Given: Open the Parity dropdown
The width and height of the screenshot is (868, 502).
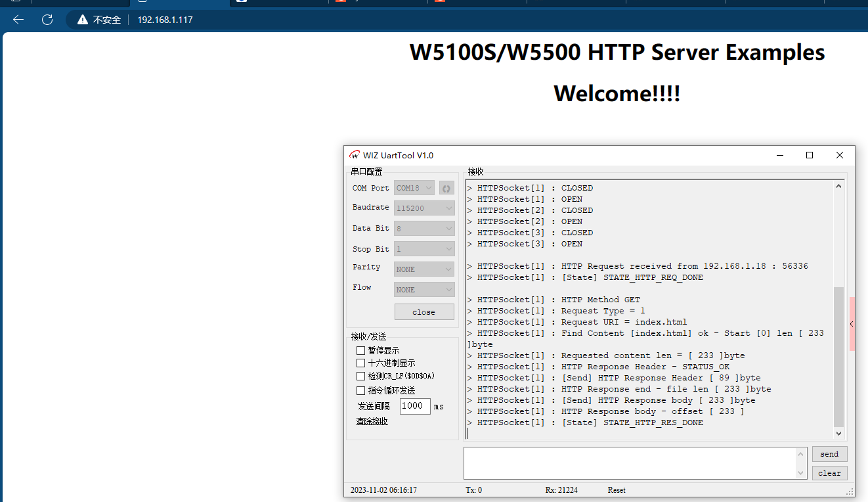Looking at the screenshot, I should pos(424,269).
